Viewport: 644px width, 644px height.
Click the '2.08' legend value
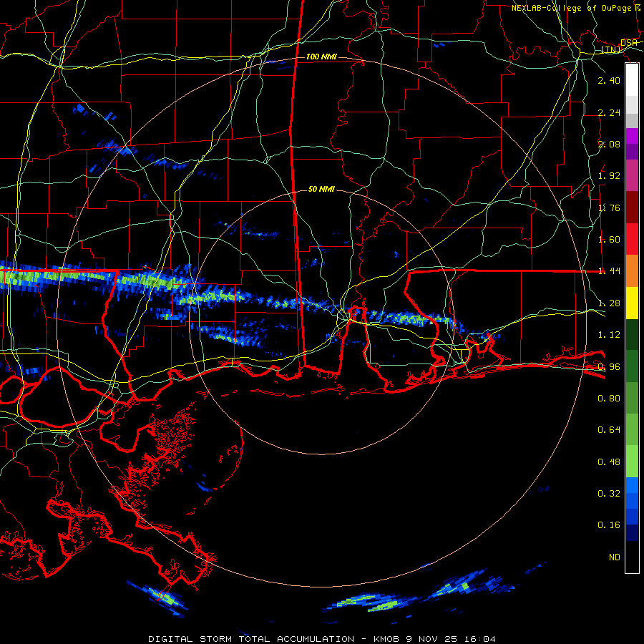(609, 144)
